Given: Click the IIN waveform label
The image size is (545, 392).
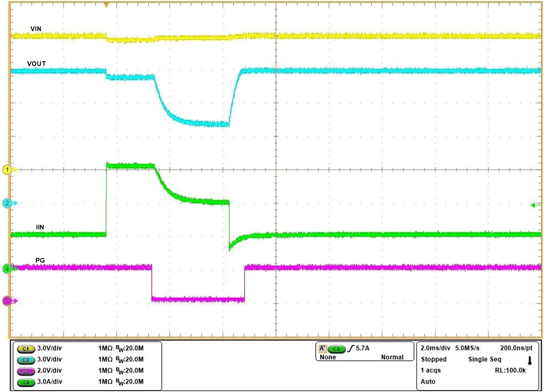Looking at the screenshot, I should [40, 227].
